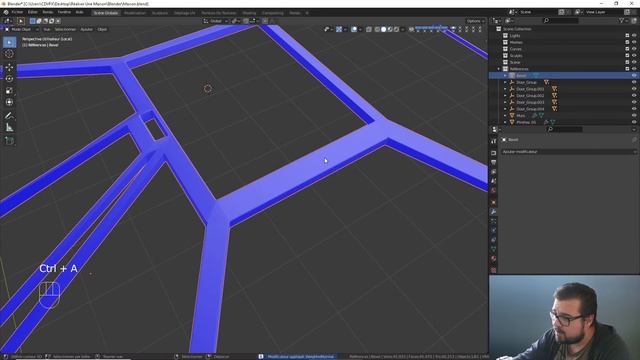This screenshot has width=640, height=360.
Task: Click the outliner search field
Action: pos(560,20)
